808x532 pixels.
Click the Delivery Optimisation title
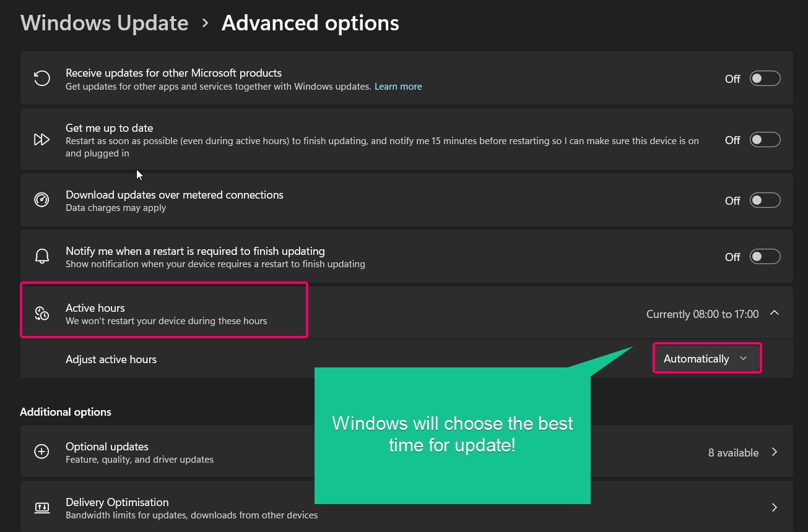click(117, 502)
